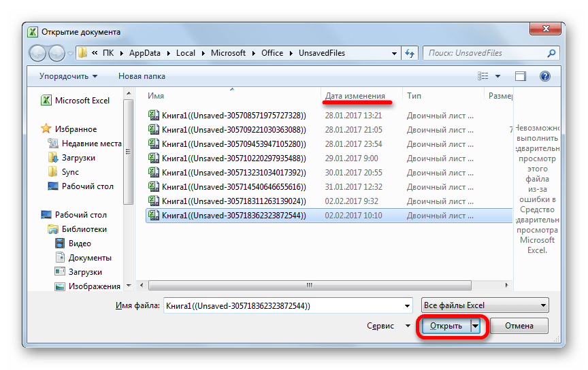Click the change view icon
This screenshot has width=588, height=370.
click(x=483, y=76)
